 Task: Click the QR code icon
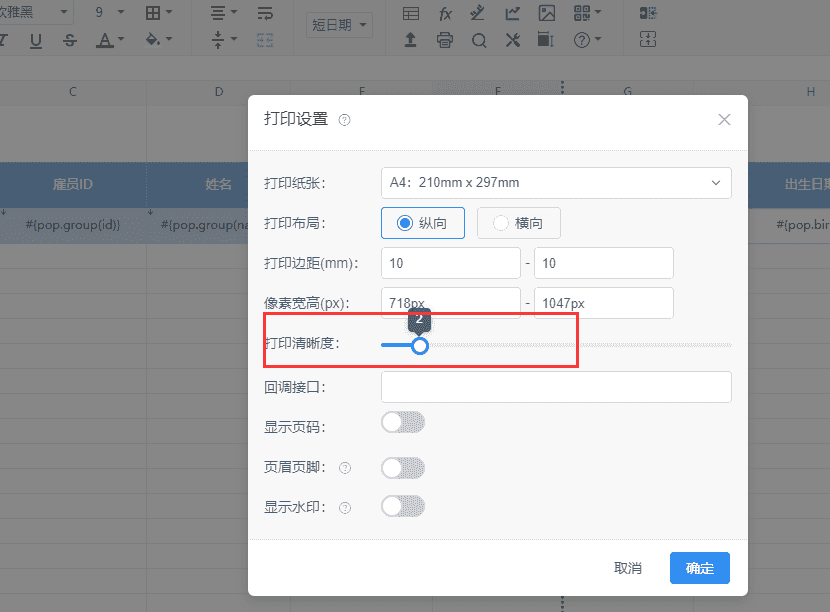[x=582, y=13]
